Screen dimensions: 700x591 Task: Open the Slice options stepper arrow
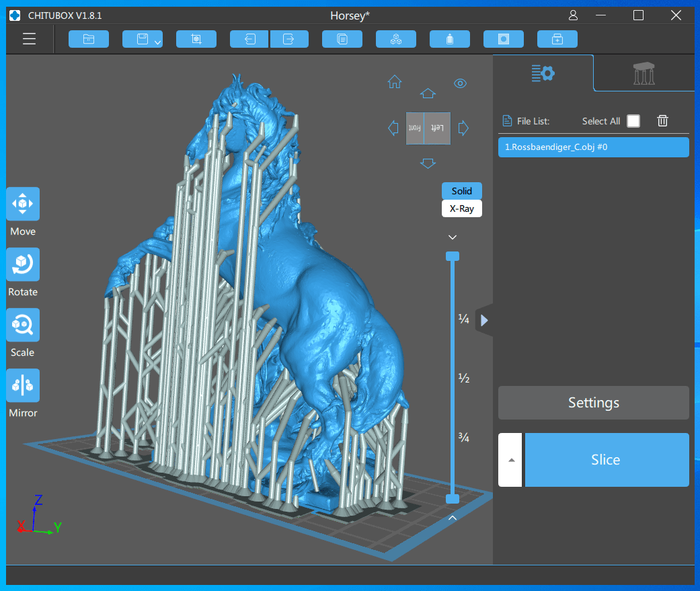tap(510, 459)
